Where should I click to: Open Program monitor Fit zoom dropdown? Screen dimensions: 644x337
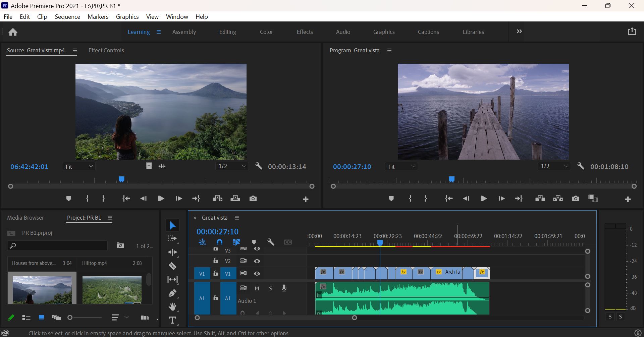click(x=401, y=166)
